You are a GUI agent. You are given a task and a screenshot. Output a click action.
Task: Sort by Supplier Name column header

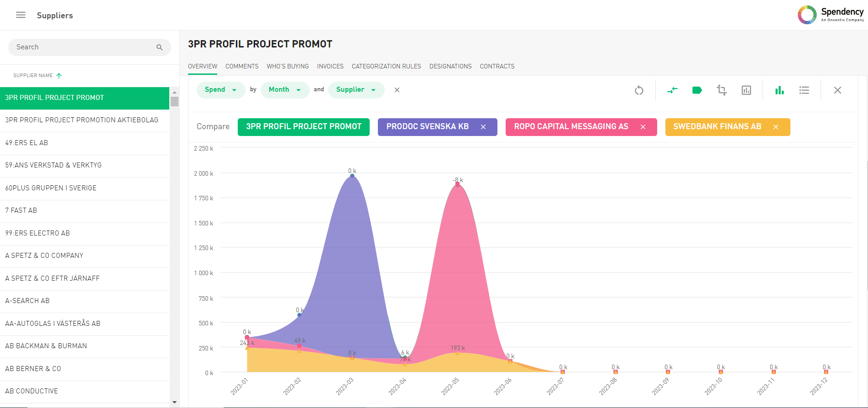click(x=33, y=75)
